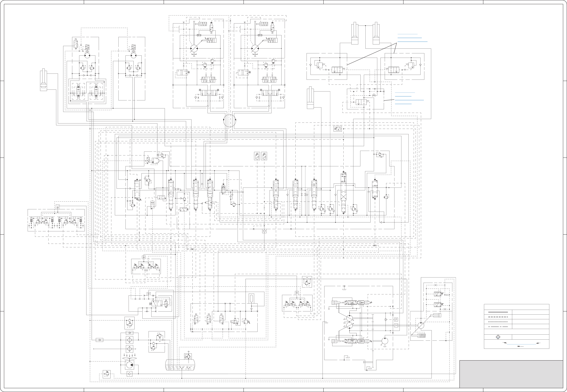Select the lower oil cooler directly above the fan
567x392 pixels.
129,349
